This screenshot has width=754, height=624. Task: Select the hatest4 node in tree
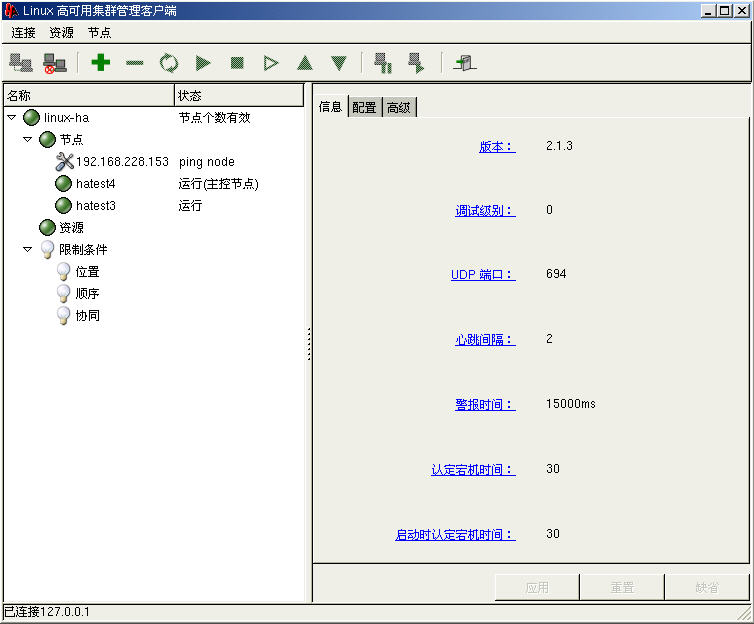(x=95, y=184)
